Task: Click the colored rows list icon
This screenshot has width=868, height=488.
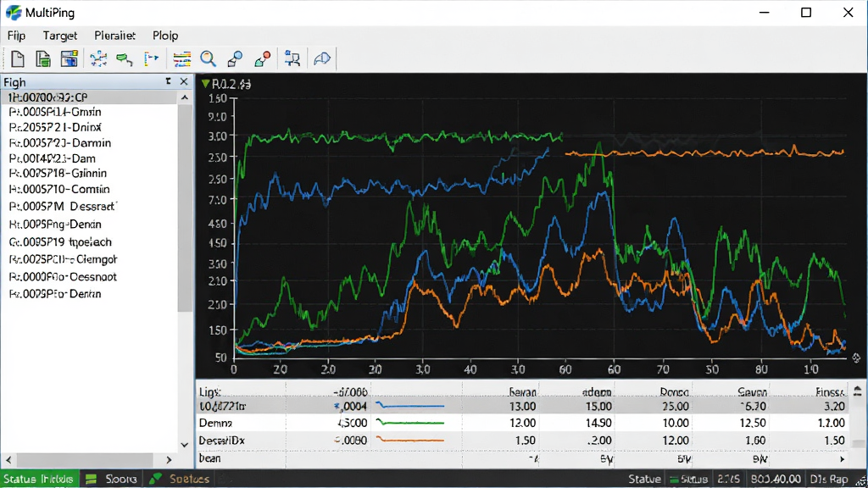Action: (x=181, y=58)
